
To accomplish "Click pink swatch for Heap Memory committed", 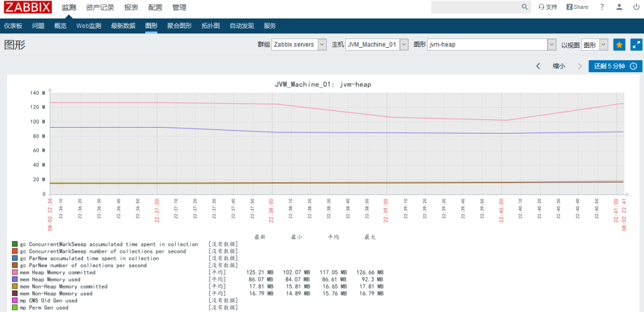I will coord(15,272).
